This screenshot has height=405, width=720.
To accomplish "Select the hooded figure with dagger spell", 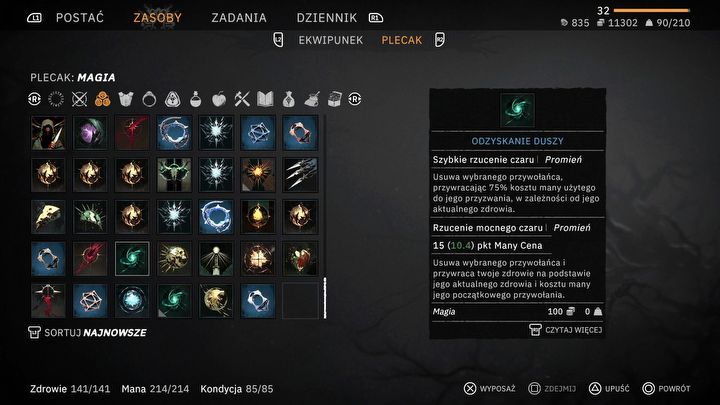I will (x=48, y=133).
